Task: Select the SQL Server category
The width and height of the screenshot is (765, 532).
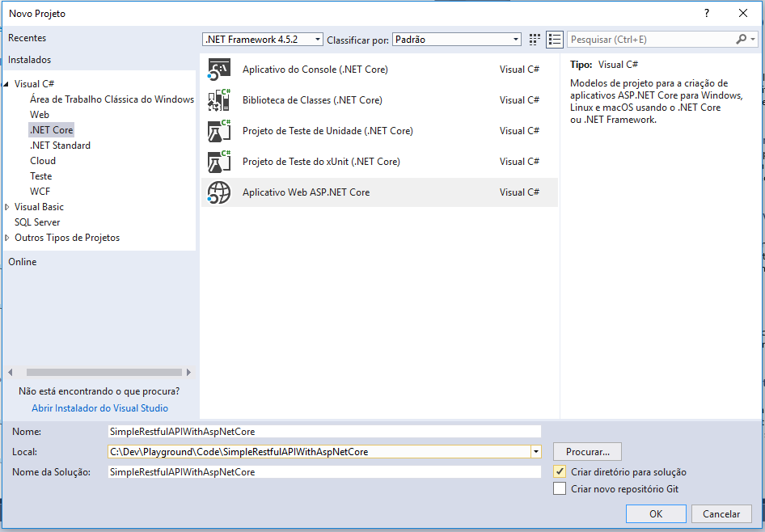Action: tap(37, 222)
